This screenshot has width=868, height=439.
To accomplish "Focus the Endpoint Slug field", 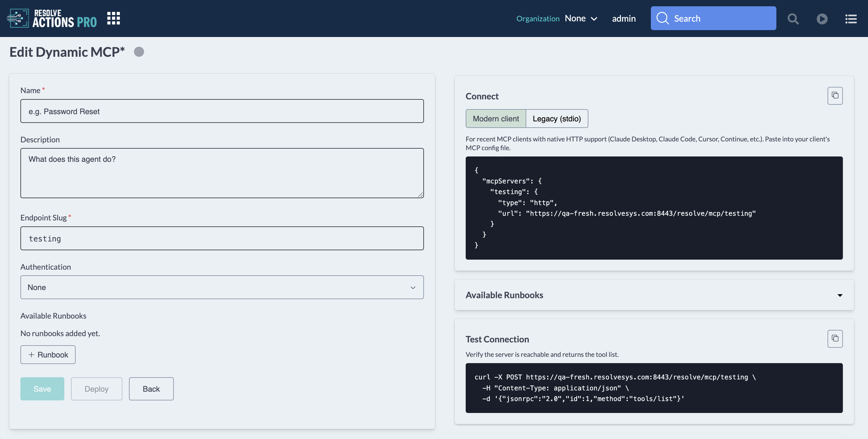I will [x=222, y=238].
